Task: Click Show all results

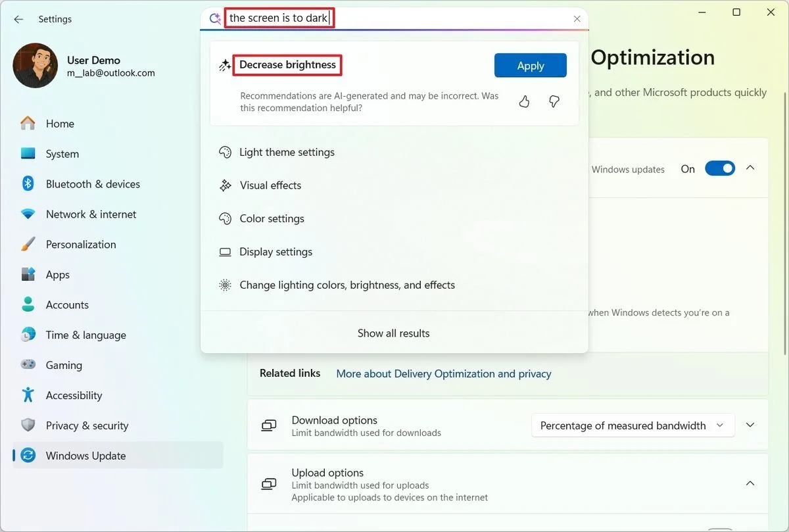Action: (x=393, y=333)
